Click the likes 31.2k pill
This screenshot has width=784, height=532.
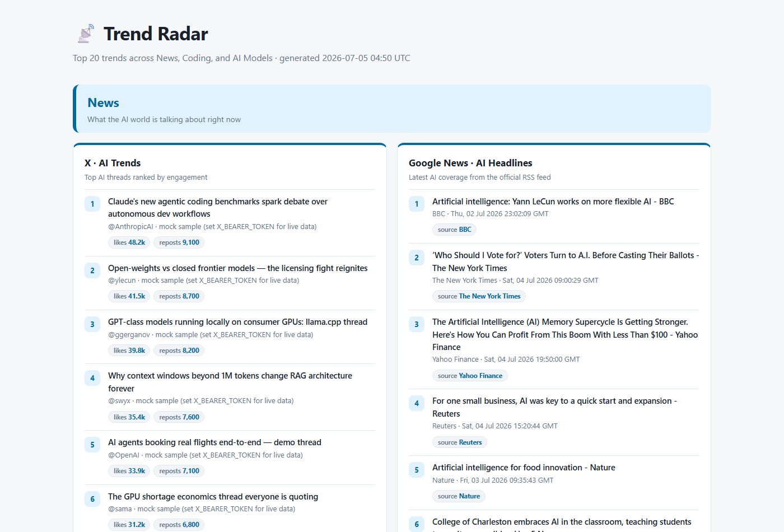(129, 525)
